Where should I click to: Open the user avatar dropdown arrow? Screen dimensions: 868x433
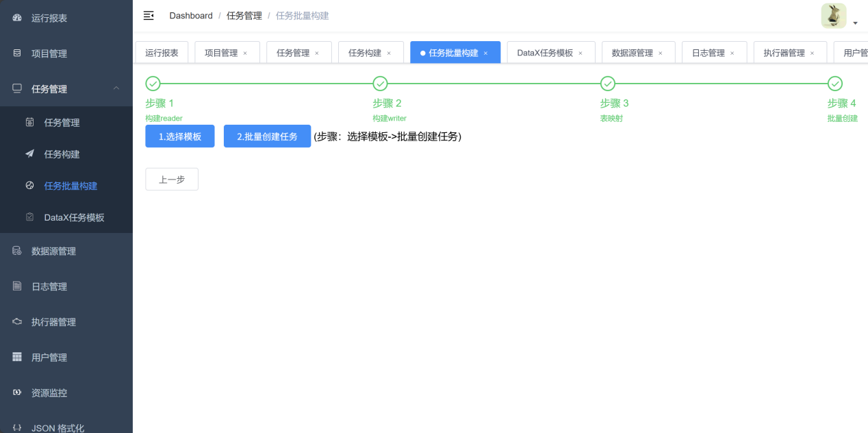pyautogui.click(x=855, y=23)
